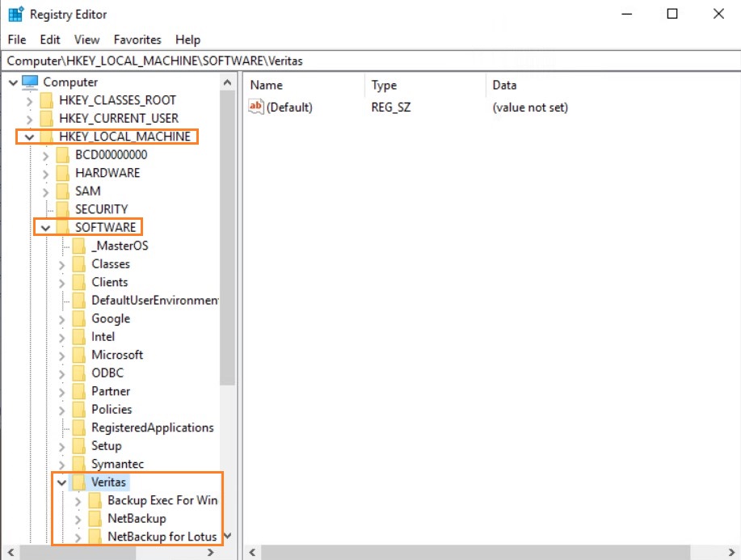Collapse the HKEY_LOCAL_MACHINE hive
741x560 pixels.
coord(29,137)
